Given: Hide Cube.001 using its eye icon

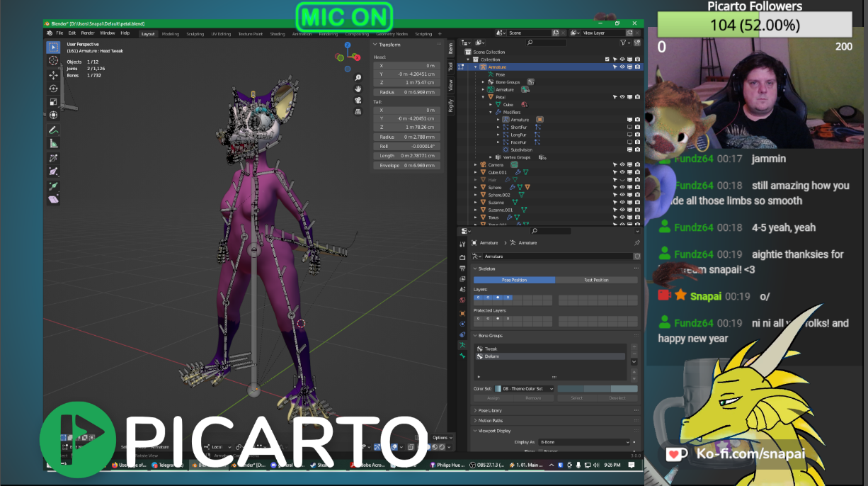Looking at the screenshot, I should coord(622,172).
